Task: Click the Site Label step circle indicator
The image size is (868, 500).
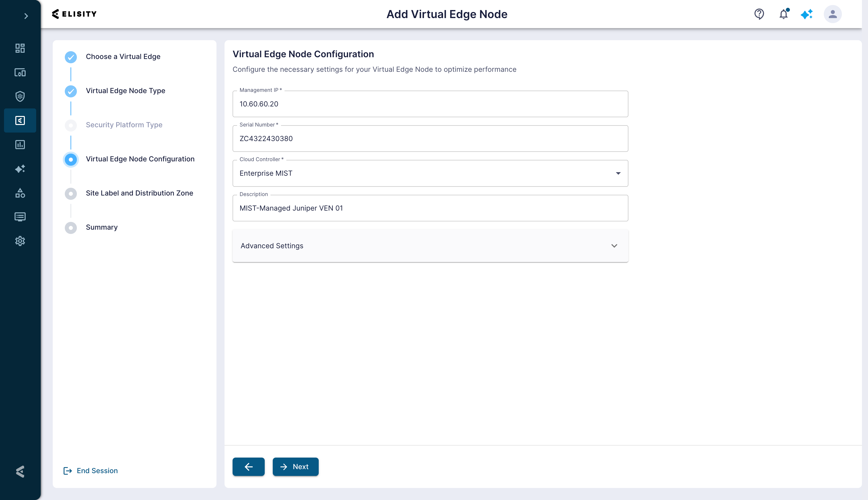Action: [x=71, y=194]
